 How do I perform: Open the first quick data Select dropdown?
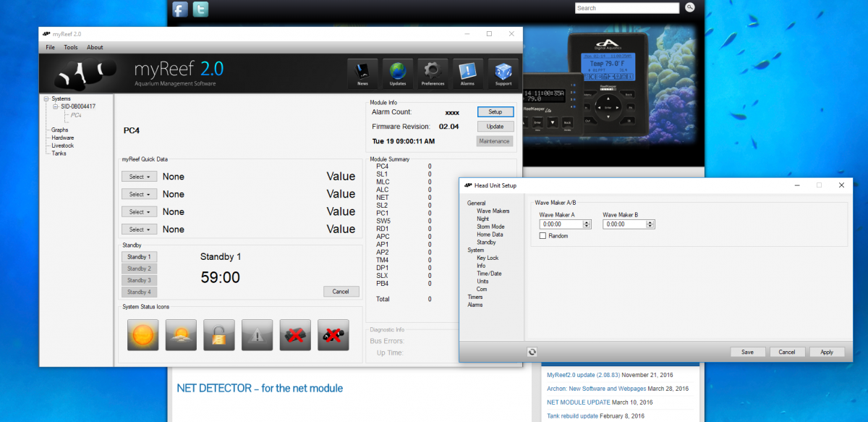(139, 177)
